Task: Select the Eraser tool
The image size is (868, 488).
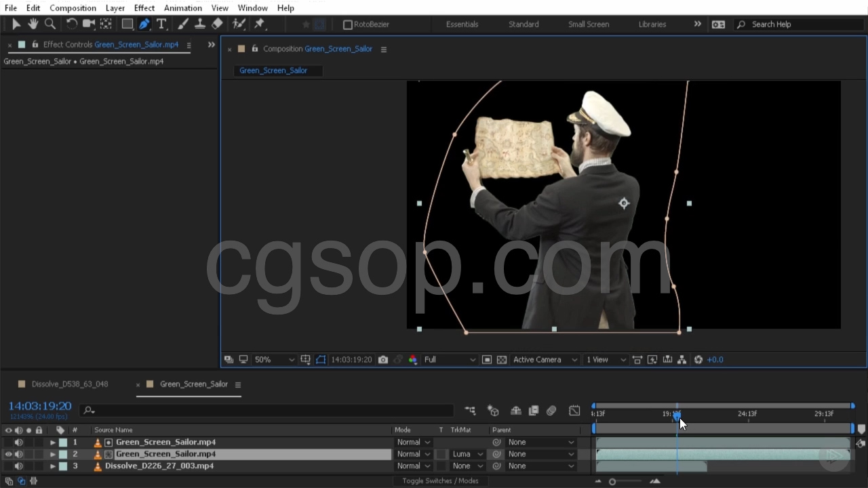Action: [217, 24]
